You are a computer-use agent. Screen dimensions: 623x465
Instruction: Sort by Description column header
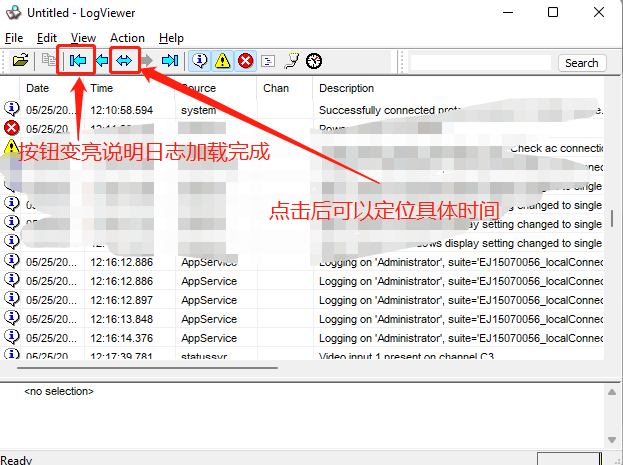coord(346,88)
